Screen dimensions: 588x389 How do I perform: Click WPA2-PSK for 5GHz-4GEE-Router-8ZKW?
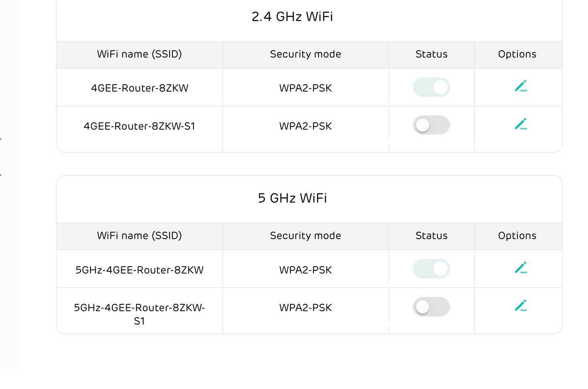coord(305,269)
